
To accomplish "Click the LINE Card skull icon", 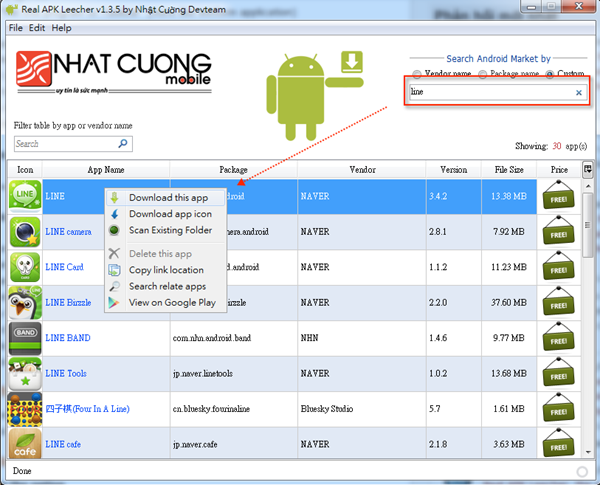I will 25,267.
